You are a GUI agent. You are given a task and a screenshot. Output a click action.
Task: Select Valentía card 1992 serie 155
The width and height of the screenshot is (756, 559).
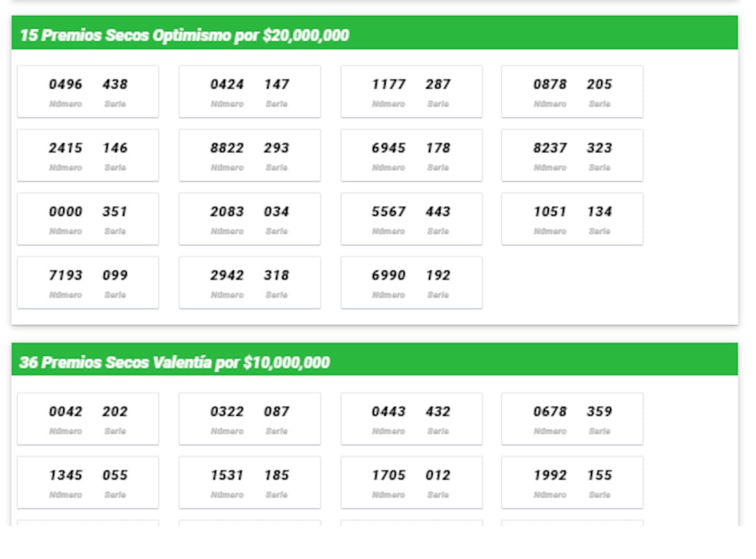tap(572, 483)
